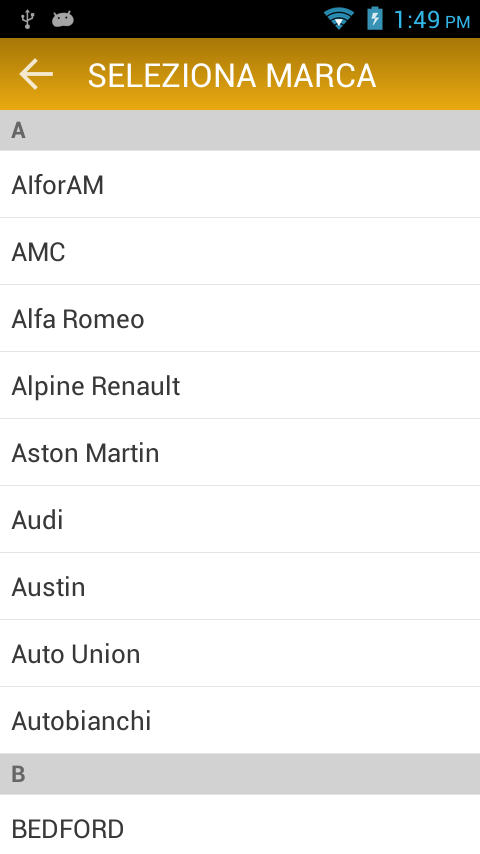480x854 pixels.
Task: Tap the section header B
Action: [x=240, y=774]
